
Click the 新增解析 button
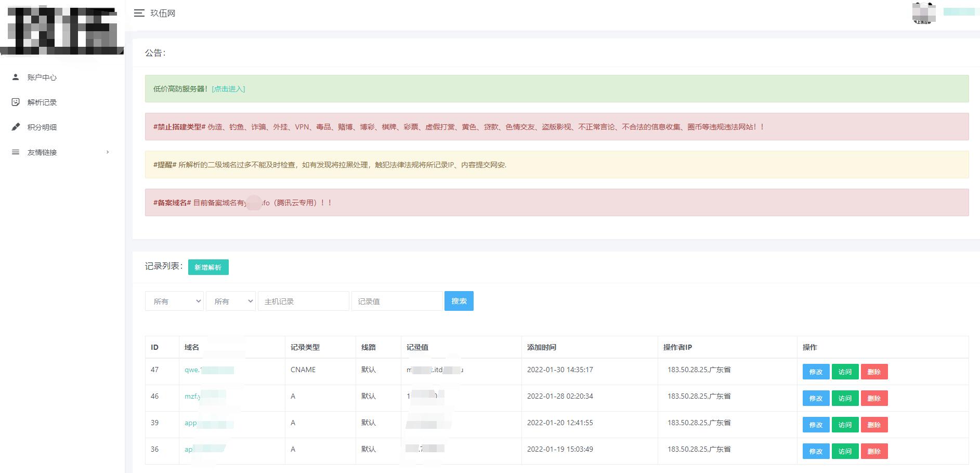pyautogui.click(x=208, y=267)
